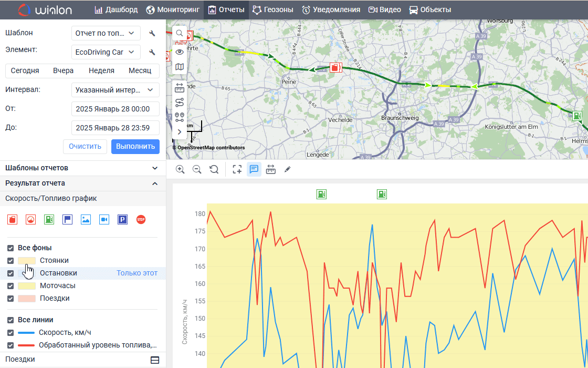Open the map search tool
The width and height of the screenshot is (588, 368).
(180, 33)
